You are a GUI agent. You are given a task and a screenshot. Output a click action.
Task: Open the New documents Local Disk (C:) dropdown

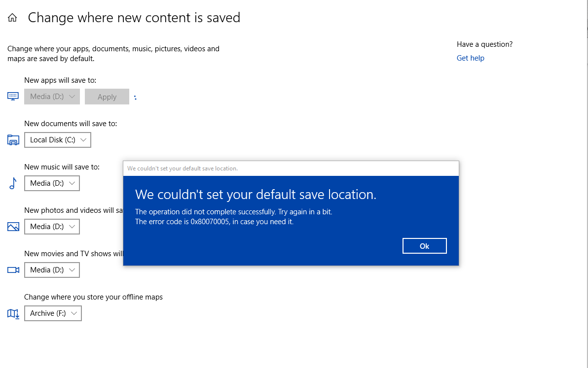(x=58, y=140)
